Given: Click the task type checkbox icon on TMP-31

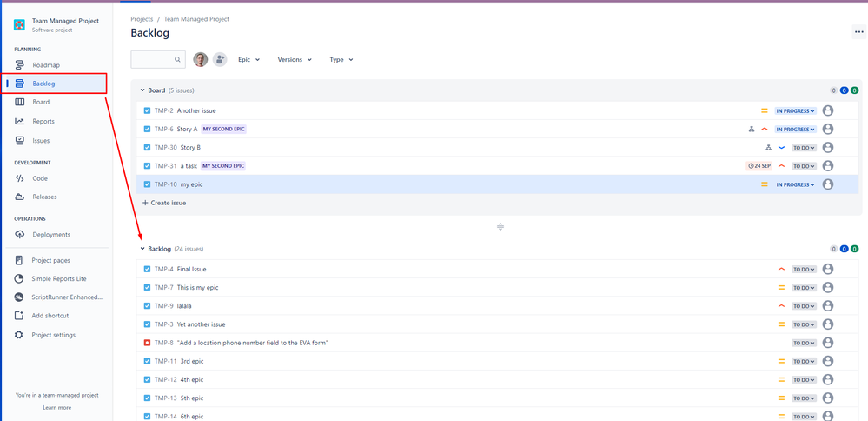Looking at the screenshot, I should click(147, 165).
